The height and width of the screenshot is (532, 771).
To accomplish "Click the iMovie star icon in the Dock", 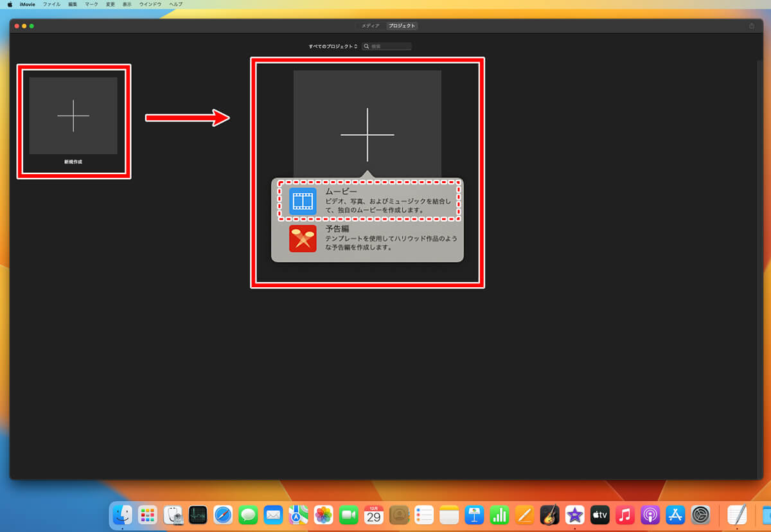I will click(x=574, y=515).
